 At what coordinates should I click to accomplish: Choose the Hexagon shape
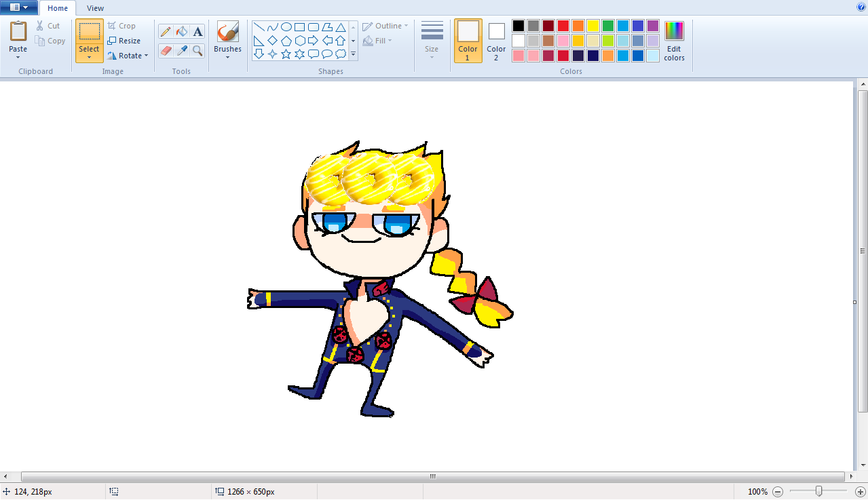(300, 41)
